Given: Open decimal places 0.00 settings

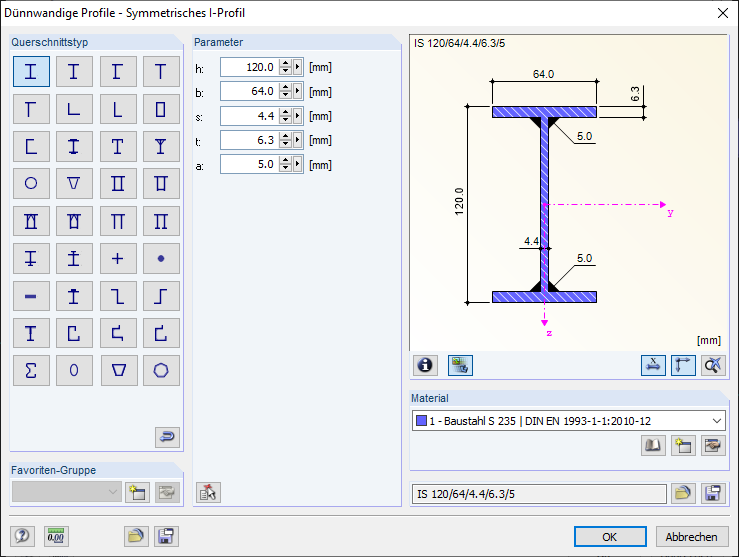Looking at the screenshot, I should [x=56, y=536].
